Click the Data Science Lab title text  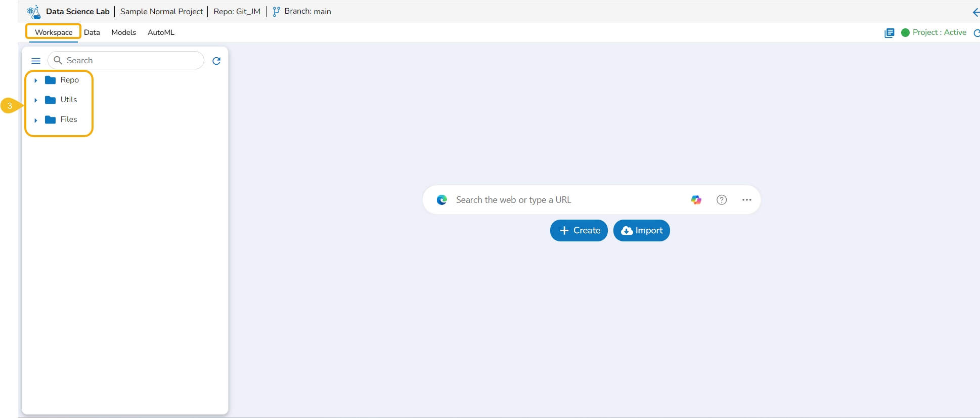(78, 12)
